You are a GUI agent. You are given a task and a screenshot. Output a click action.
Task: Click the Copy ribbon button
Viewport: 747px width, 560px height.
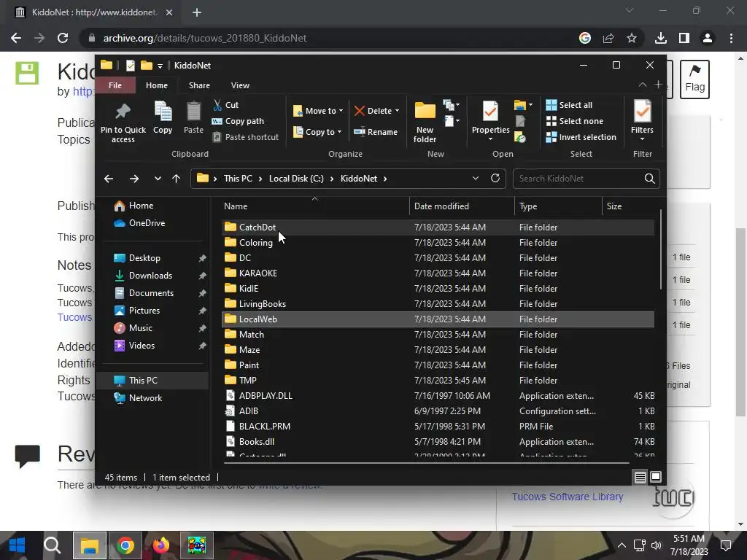coord(163,118)
